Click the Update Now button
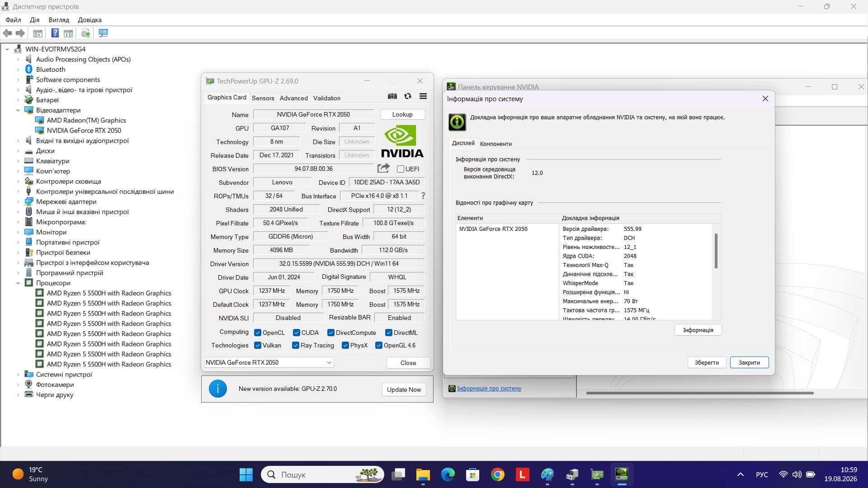 tap(404, 389)
